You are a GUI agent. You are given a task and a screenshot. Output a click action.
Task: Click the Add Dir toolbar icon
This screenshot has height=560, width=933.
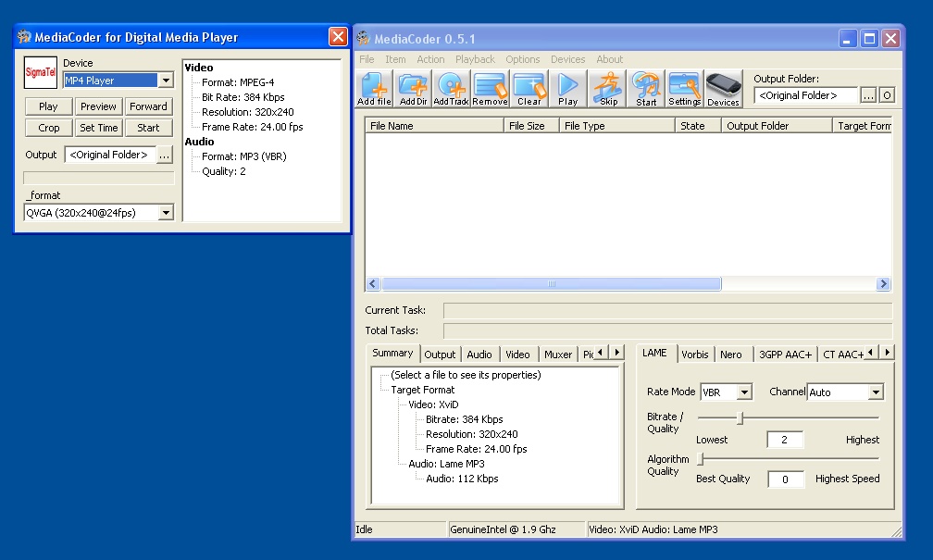413,89
